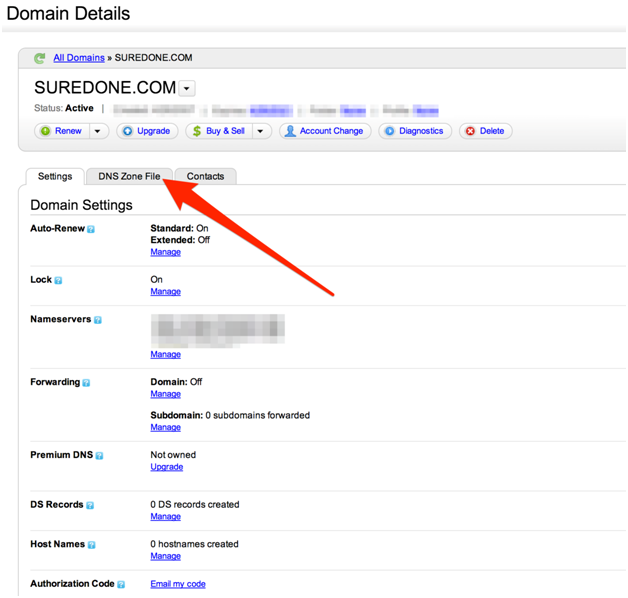Click the blue Upgrade arrow icon
The image size is (628, 598).
[x=127, y=131]
